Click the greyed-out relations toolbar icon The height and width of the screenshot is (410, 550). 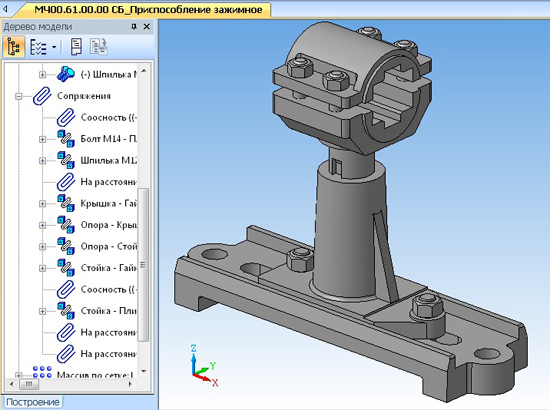pos(99,47)
